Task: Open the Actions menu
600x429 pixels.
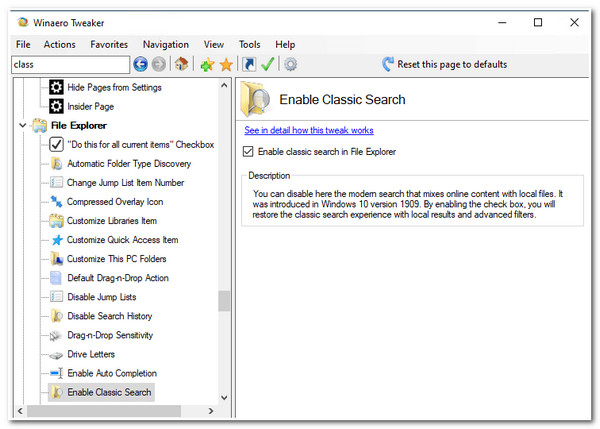Action: pos(59,44)
